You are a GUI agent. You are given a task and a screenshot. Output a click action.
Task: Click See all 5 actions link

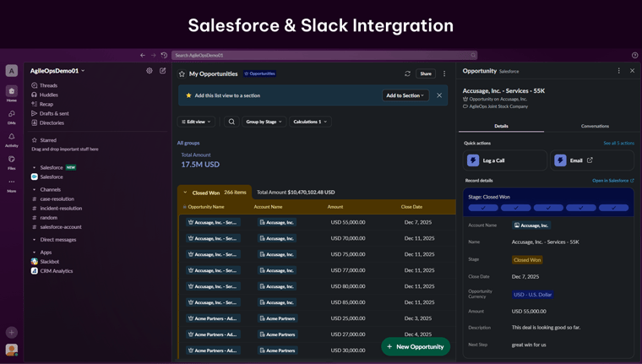[x=618, y=144]
